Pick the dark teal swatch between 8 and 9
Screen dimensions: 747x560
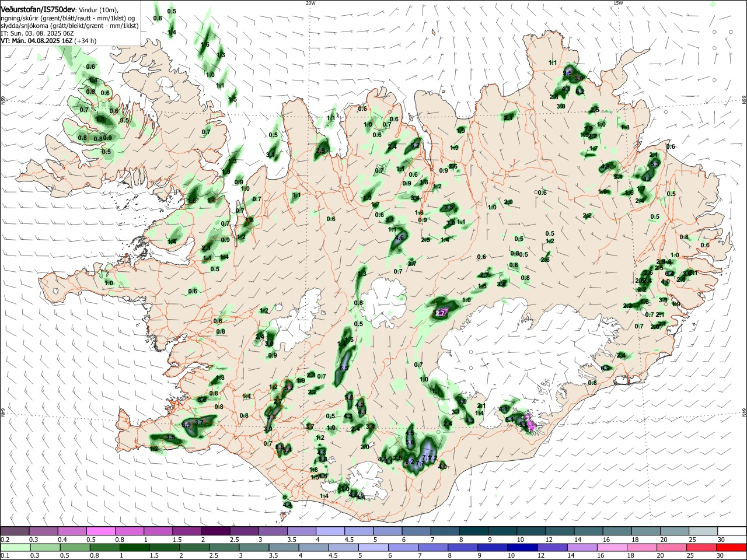coord(473,531)
